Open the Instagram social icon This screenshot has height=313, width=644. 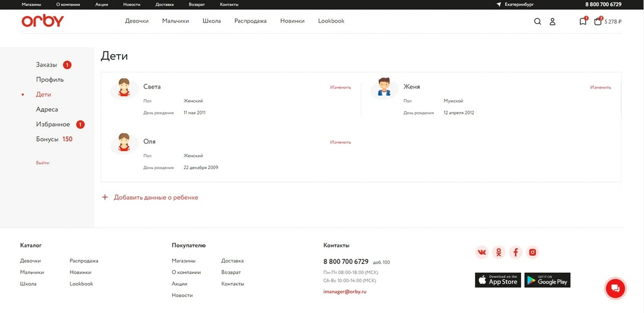pyautogui.click(x=532, y=252)
